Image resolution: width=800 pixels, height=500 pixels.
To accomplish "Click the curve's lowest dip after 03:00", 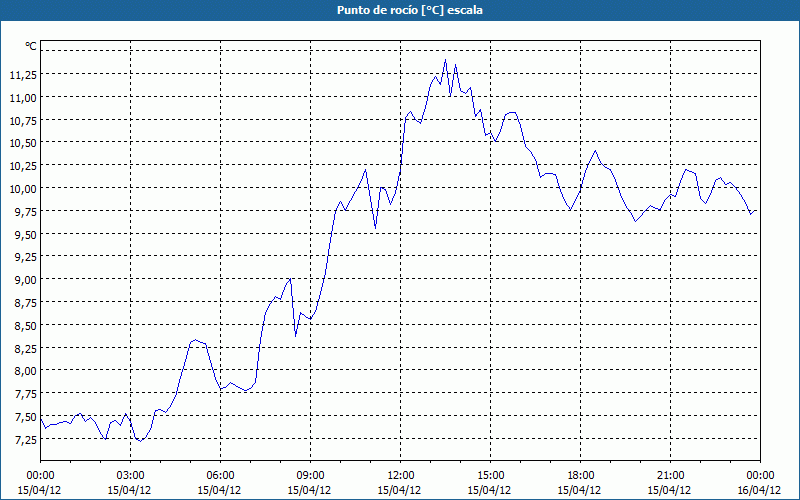I will [140, 441].
